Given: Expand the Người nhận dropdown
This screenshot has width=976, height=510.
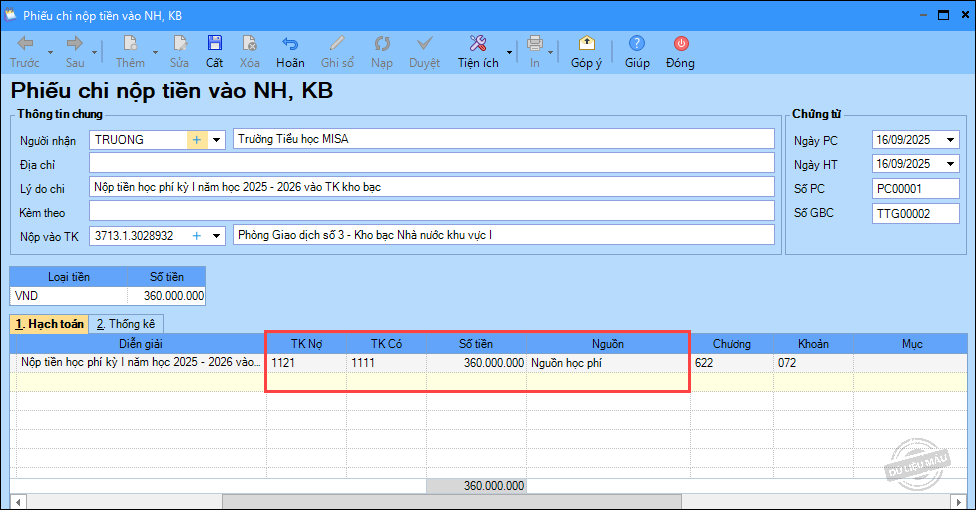Looking at the screenshot, I should point(216,140).
